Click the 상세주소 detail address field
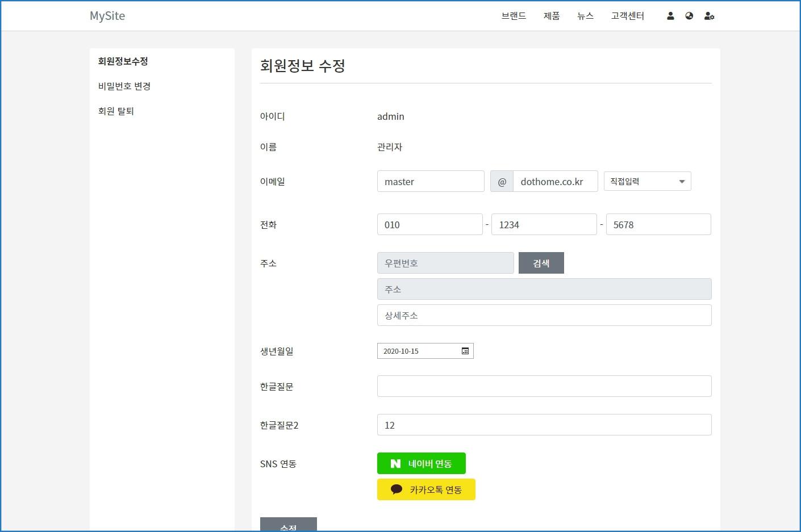The height and width of the screenshot is (532, 801). [x=544, y=315]
